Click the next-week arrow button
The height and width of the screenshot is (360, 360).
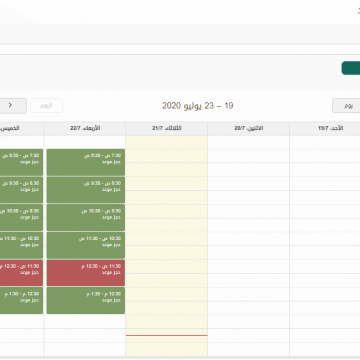[x=12, y=106]
